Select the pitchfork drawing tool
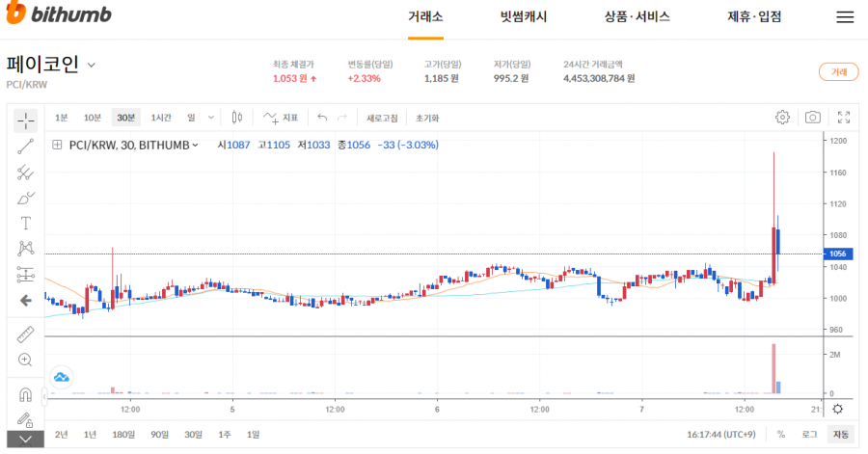This screenshot has width=868, height=454. (25, 172)
